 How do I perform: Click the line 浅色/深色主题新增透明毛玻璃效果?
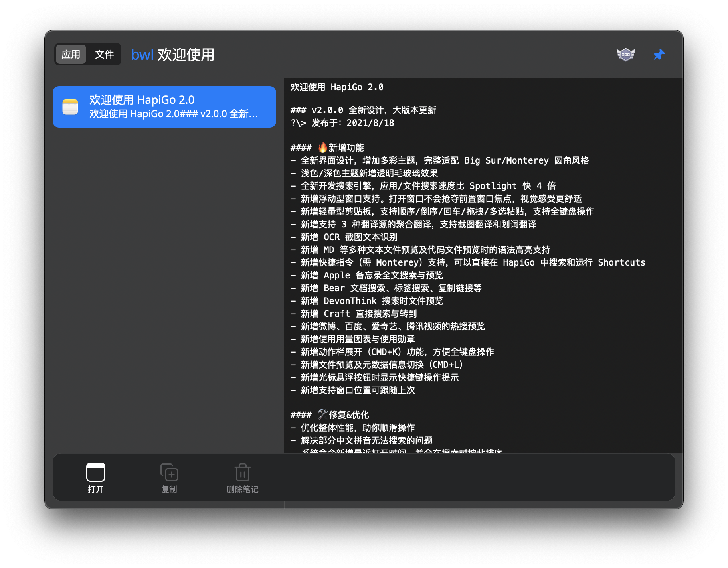pos(364,173)
